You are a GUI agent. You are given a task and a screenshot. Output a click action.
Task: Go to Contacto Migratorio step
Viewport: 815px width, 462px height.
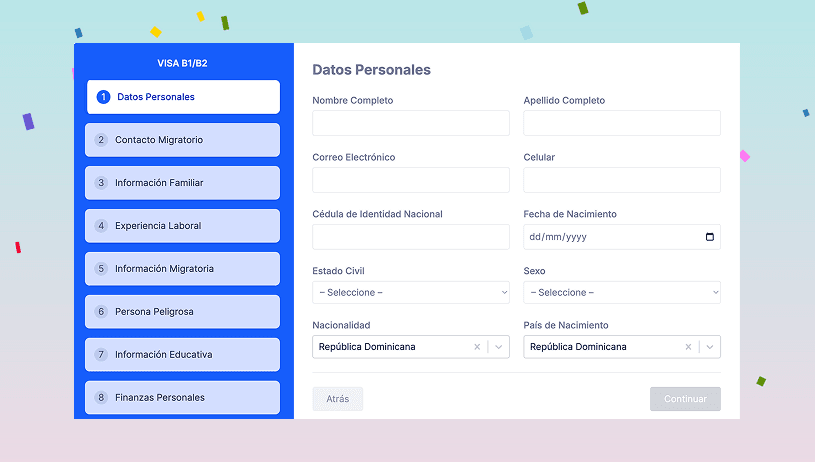pos(183,140)
